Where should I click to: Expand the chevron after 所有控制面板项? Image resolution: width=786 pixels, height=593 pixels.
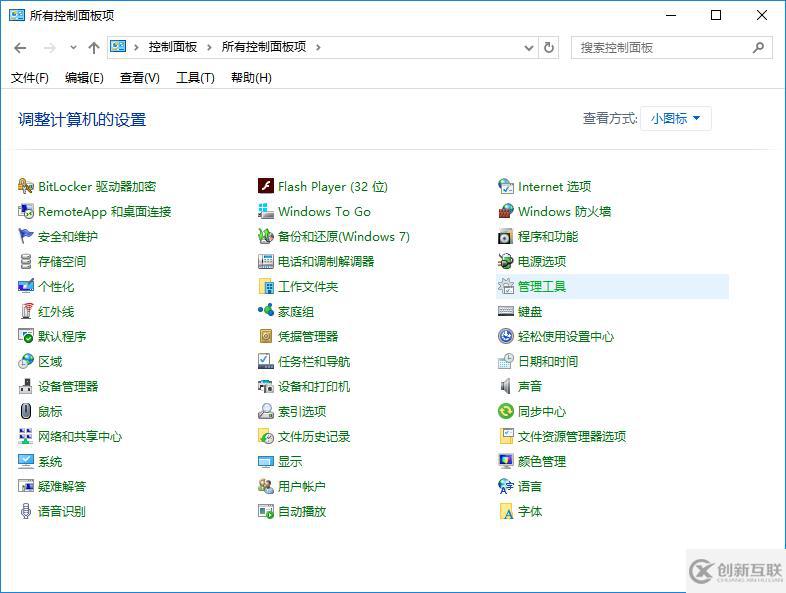(318, 48)
